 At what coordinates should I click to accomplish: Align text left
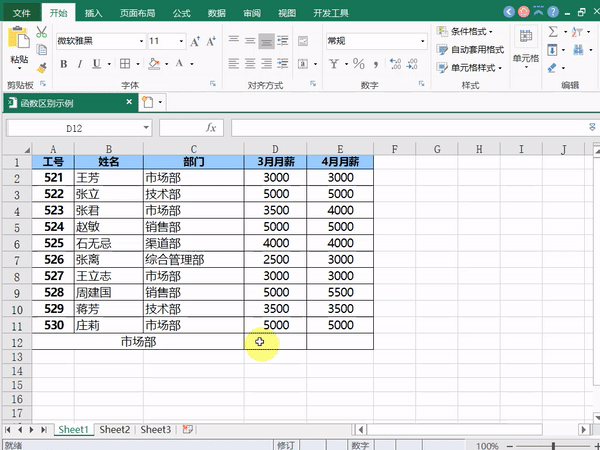[234, 64]
